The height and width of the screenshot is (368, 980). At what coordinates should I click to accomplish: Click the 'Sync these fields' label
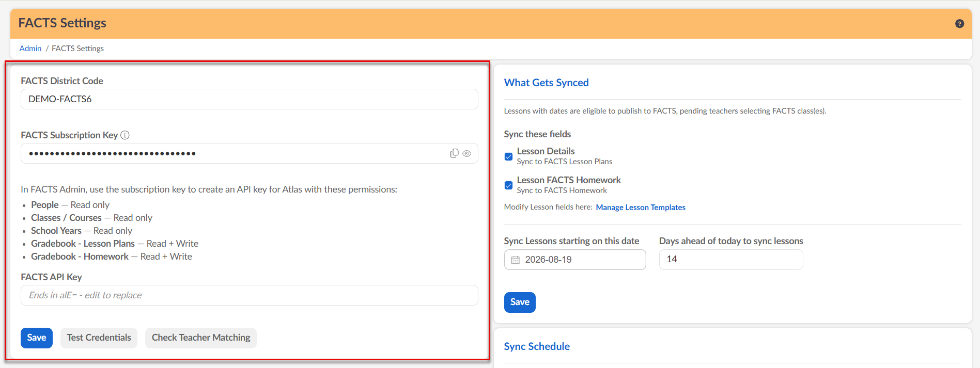click(x=537, y=134)
